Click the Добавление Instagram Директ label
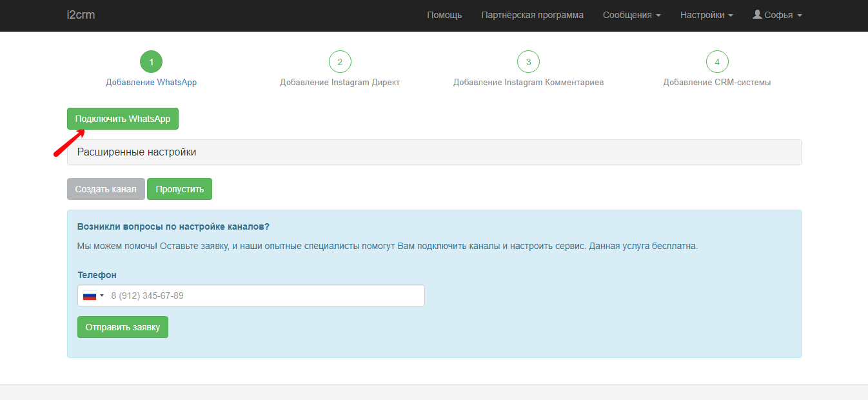 [340, 83]
